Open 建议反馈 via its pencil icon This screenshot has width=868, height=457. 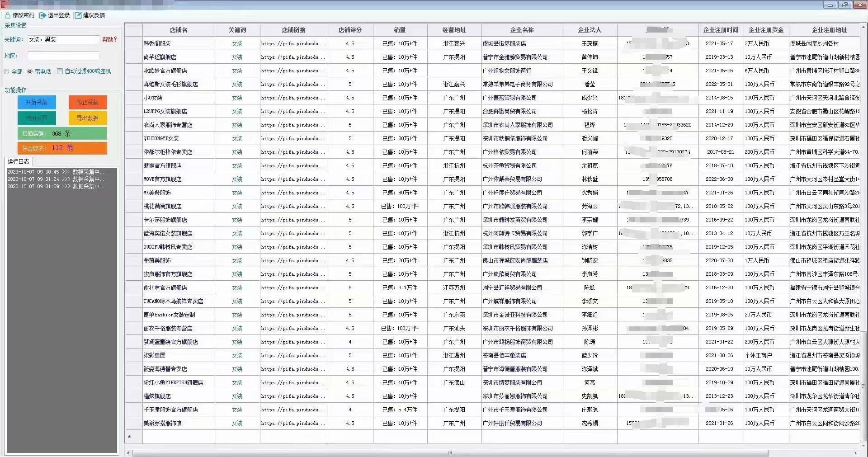point(78,15)
